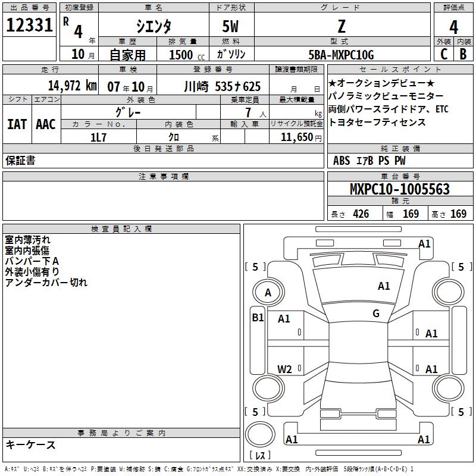Click トヨタセーフティセンス sales point line
The height and width of the screenshot is (476, 476).
(377, 123)
